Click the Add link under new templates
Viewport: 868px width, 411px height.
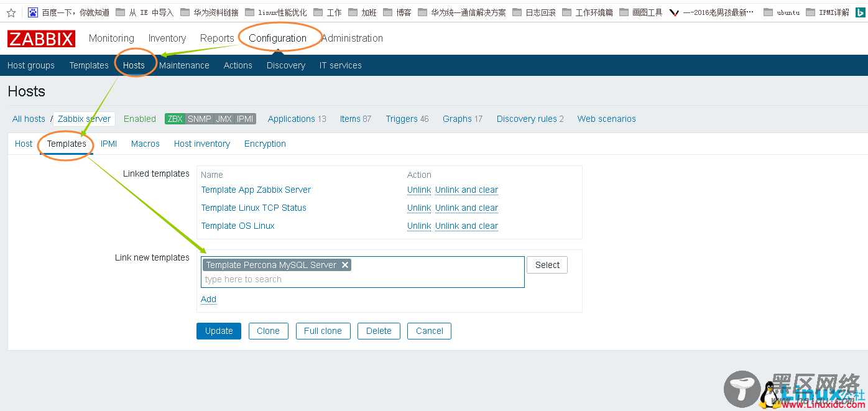tap(208, 299)
